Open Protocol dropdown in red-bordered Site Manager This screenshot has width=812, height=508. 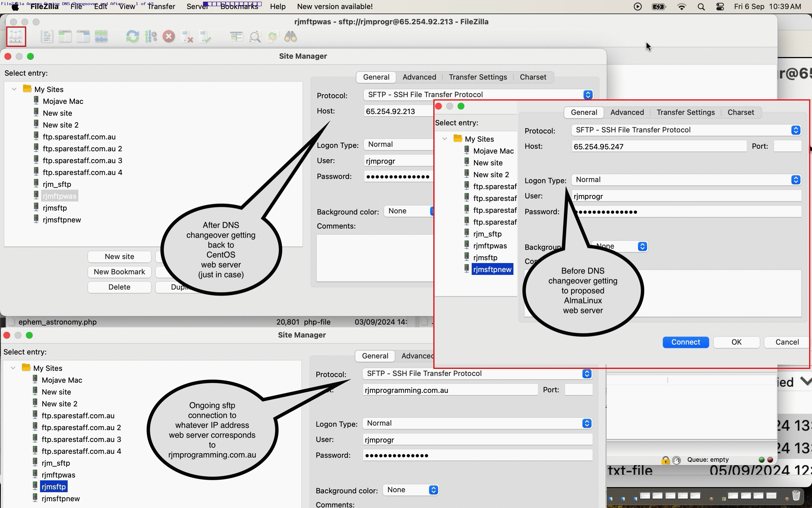point(686,130)
